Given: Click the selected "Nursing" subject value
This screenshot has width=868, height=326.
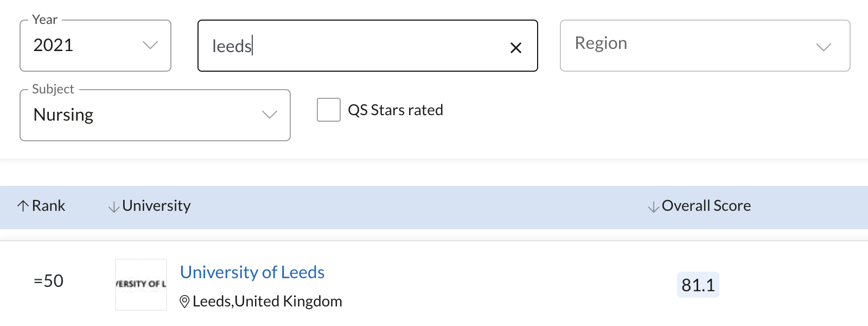Looking at the screenshot, I should [63, 115].
